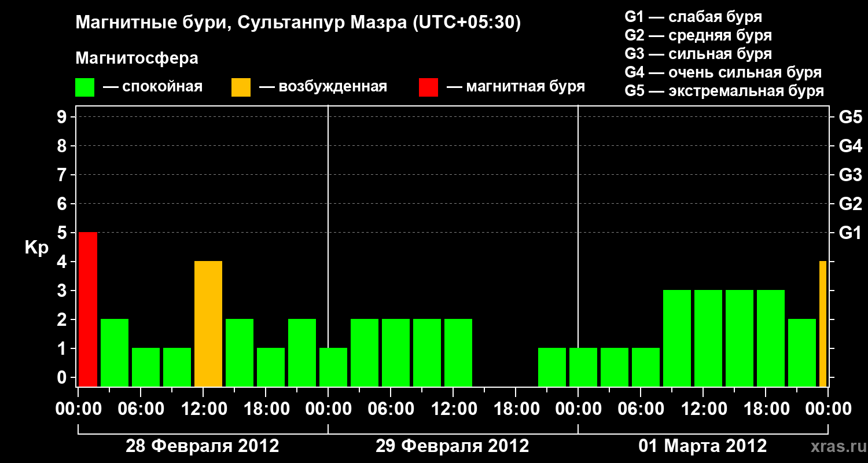Click the '18:00' tick label above 28 Февраля
Screen dimensions: 868x463
coord(266,409)
